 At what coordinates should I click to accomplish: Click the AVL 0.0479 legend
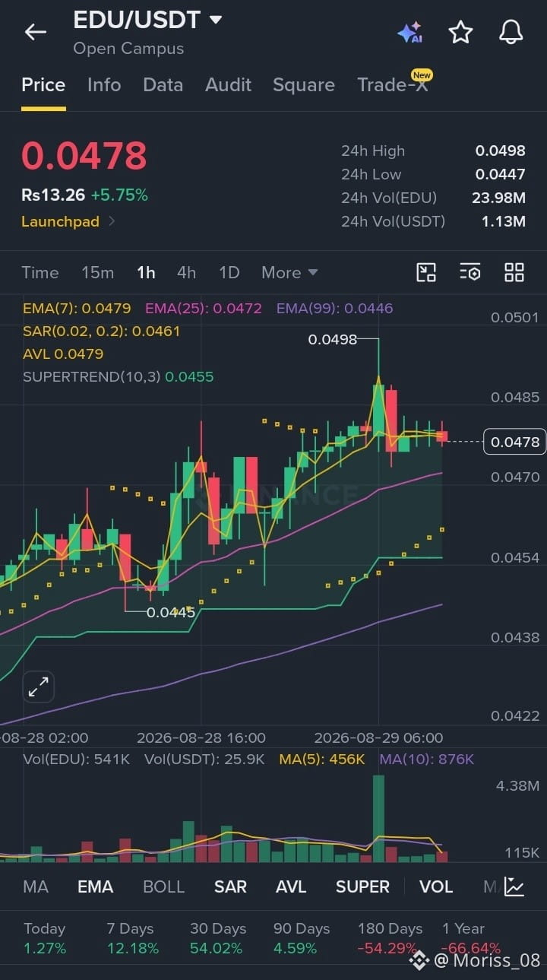(63, 354)
